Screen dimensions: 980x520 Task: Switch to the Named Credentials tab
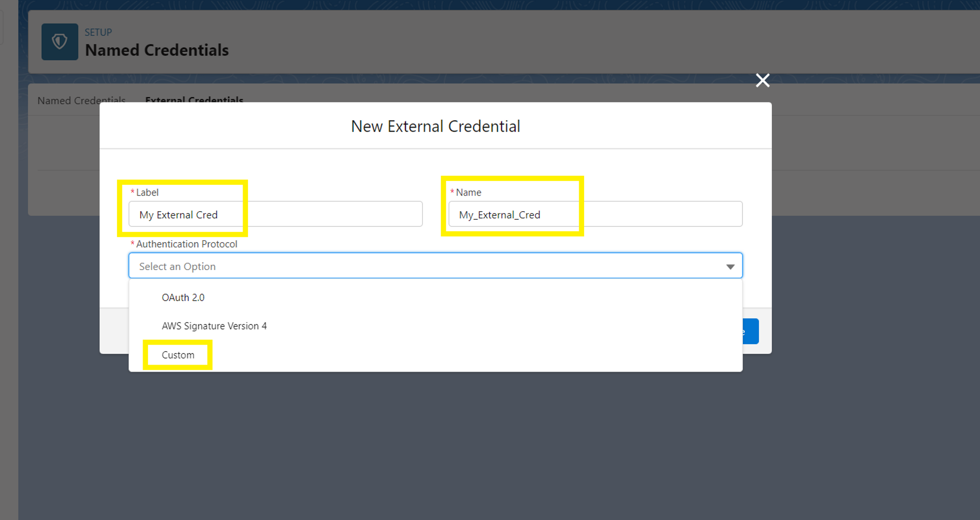(81, 100)
